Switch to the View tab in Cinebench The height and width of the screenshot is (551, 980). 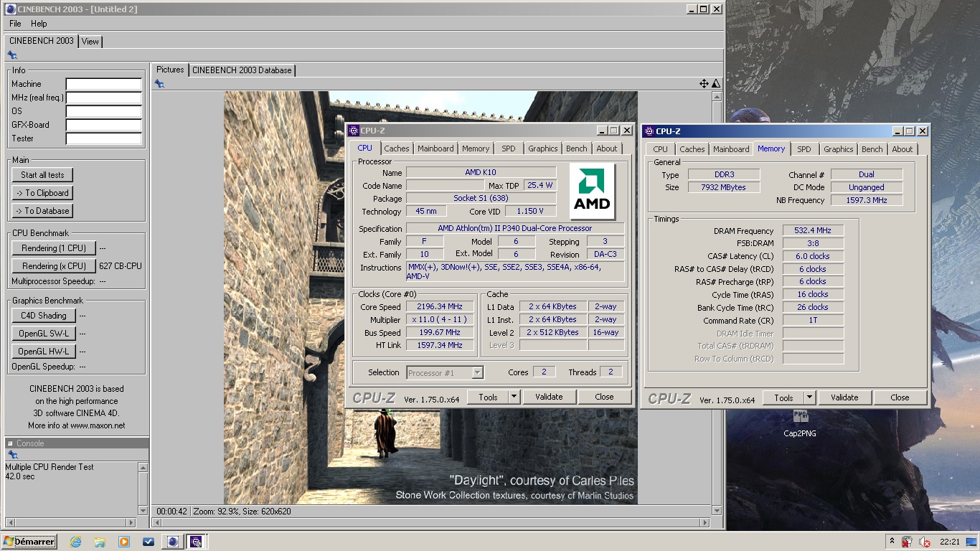[90, 42]
